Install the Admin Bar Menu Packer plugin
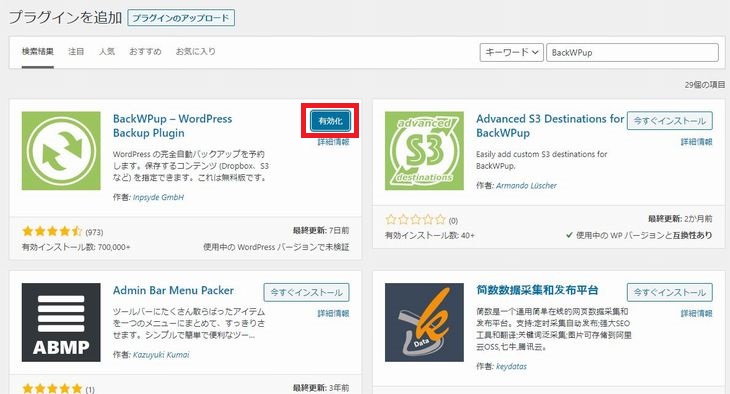Screen dimensions: 730x394 (306, 292)
